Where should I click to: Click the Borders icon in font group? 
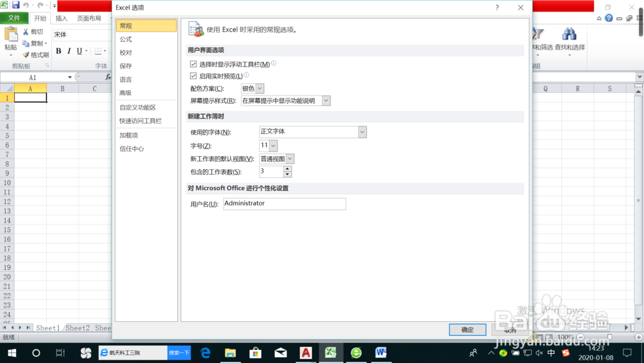coord(98,51)
